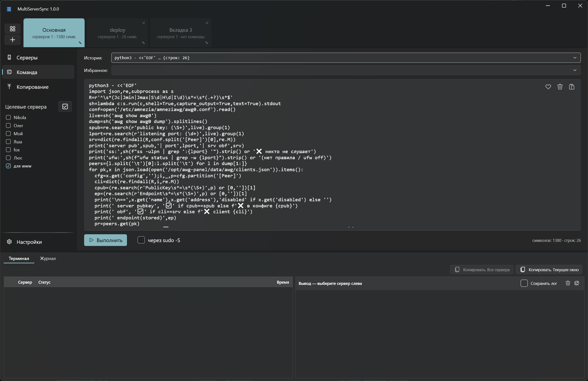Close the Вкладка 3 tab
588x381 pixels.
pos(207,23)
